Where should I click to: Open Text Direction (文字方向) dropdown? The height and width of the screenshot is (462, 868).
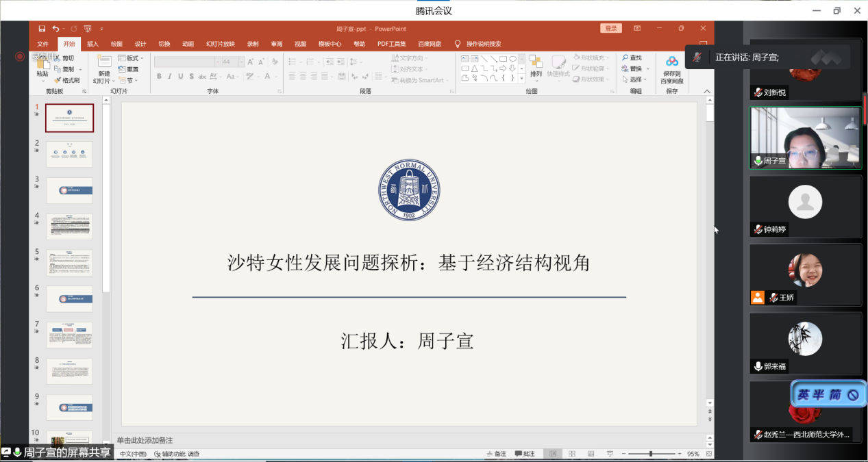(x=410, y=58)
